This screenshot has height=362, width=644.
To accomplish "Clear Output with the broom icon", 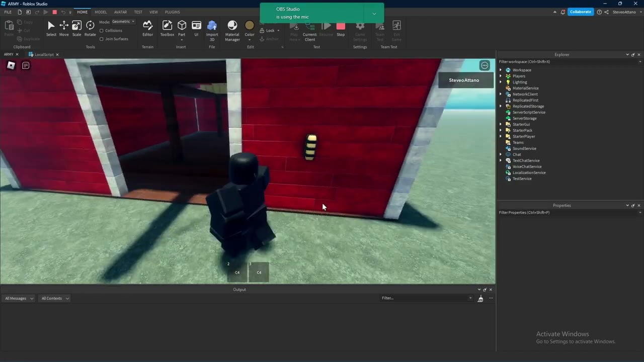I will coord(480,299).
